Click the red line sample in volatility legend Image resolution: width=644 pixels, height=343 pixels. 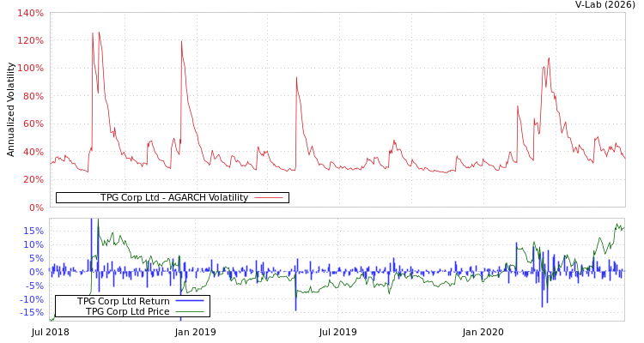pos(269,198)
